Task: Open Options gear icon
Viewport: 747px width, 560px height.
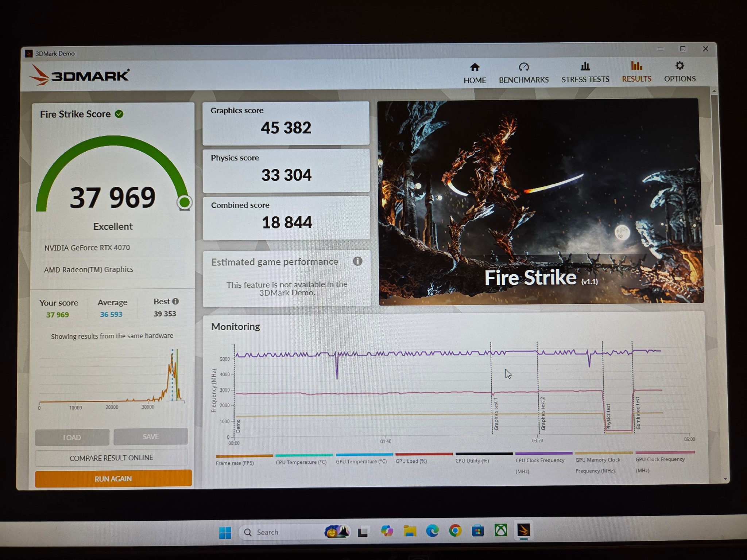Action: pyautogui.click(x=680, y=66)
